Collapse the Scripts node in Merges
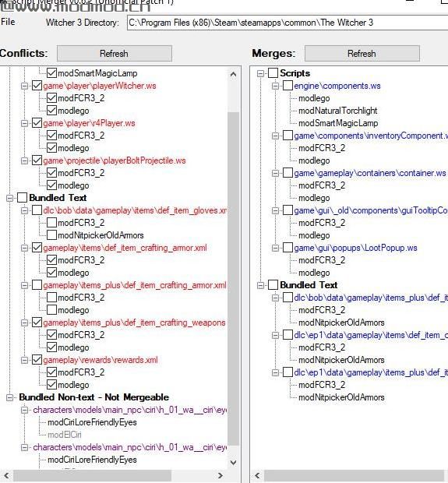Image resolution: width=448 pixels, height=483 pixels. point(261,73)
